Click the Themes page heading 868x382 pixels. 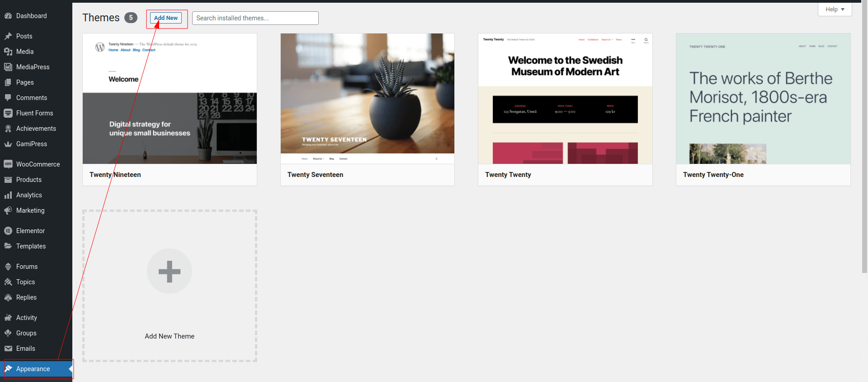tap(101, 18)
